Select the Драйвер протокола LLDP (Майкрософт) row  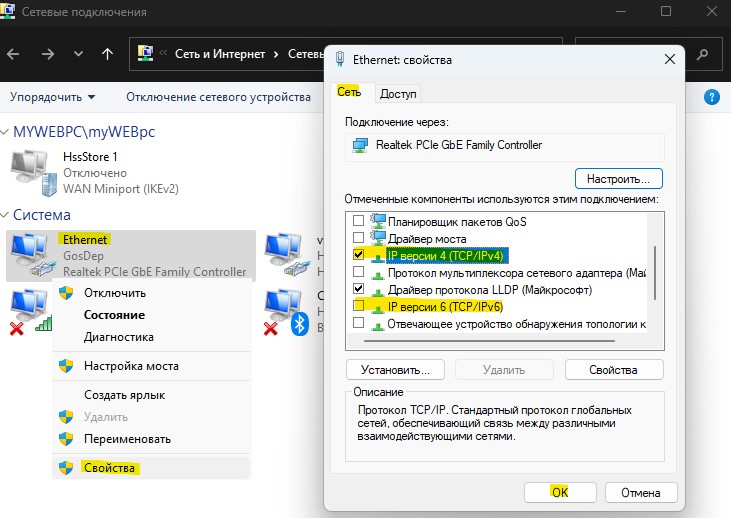pyautogui.click(x=490, y=290)
